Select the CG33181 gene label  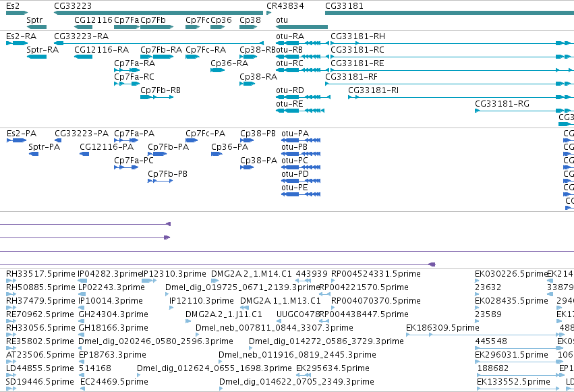(344, 6)
